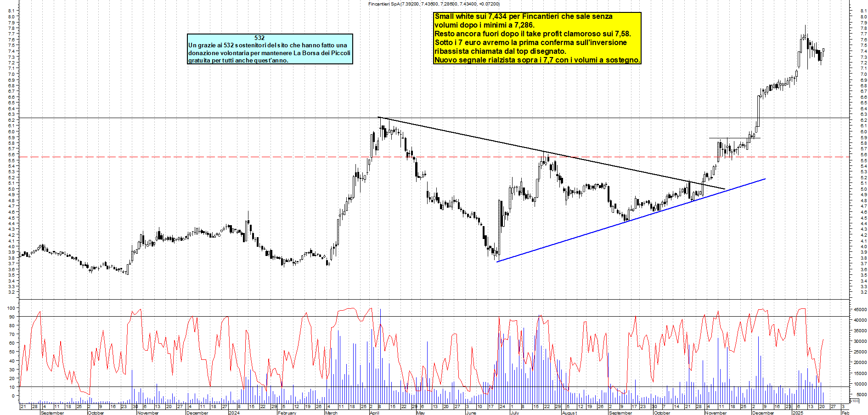Image resolution: width=868 pixels, height=415 pixels.
Task: Click the 'August' month label
Action: 569,413
